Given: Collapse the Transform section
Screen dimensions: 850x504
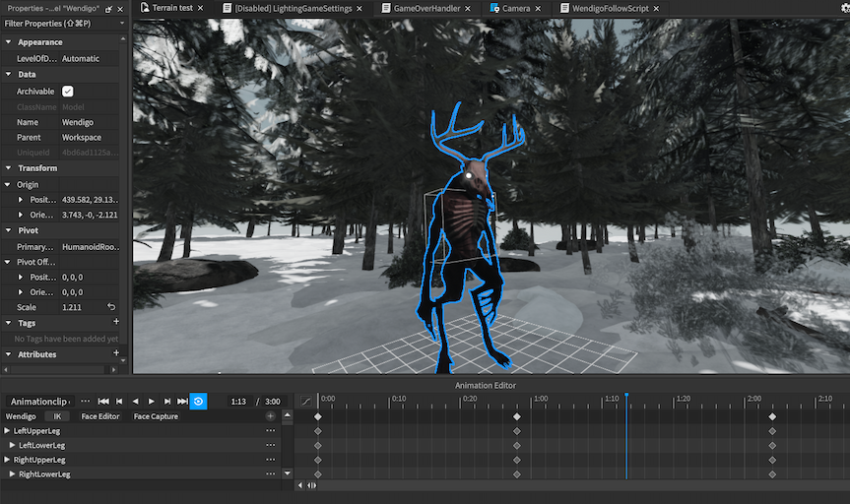Looking at the screenshot, I should [x=8, y=168].
